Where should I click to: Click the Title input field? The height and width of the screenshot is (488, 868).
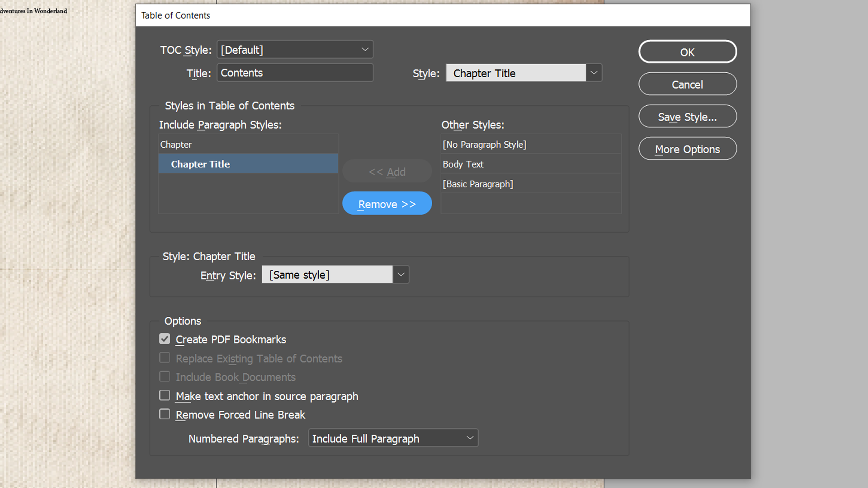coord(295,73)
